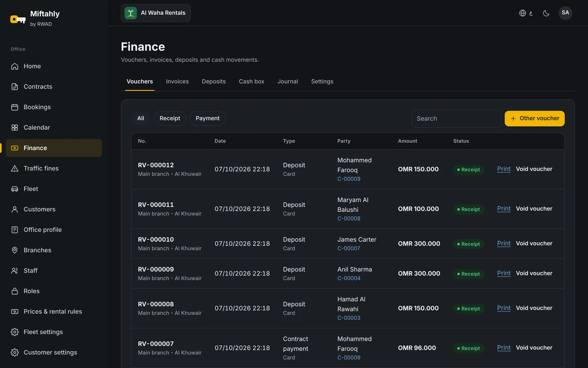Open the Staff section
The height and width of the screenshot is (368, 588).
54,271
